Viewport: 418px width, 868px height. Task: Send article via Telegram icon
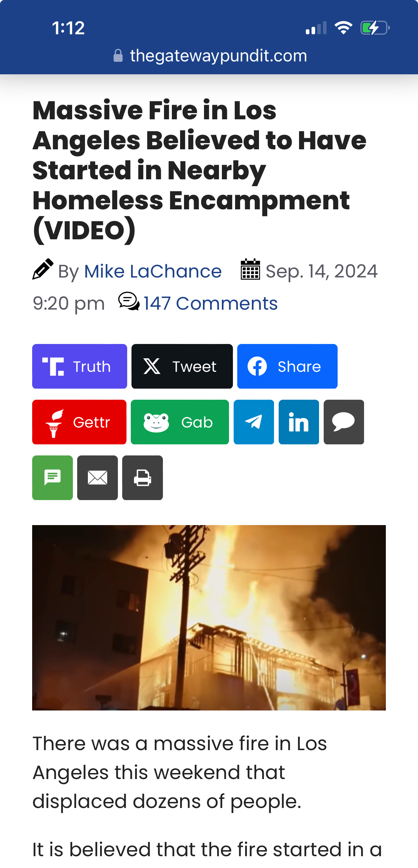click(254, 422)
